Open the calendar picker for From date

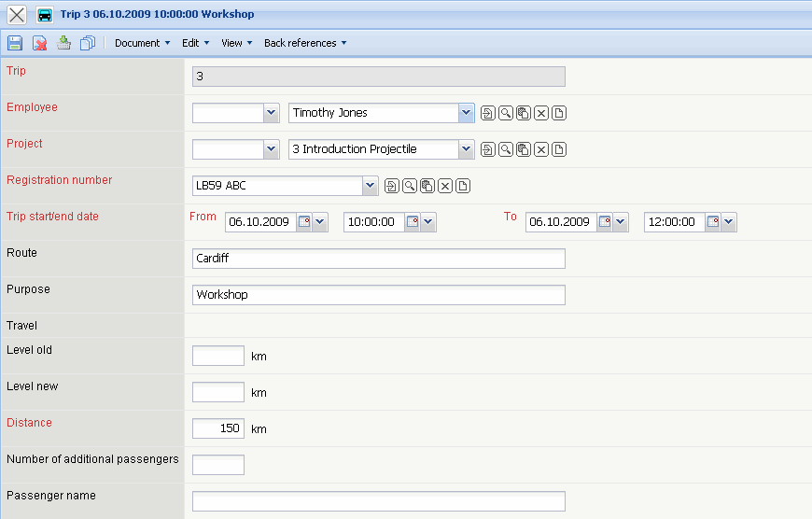(304, 222)
